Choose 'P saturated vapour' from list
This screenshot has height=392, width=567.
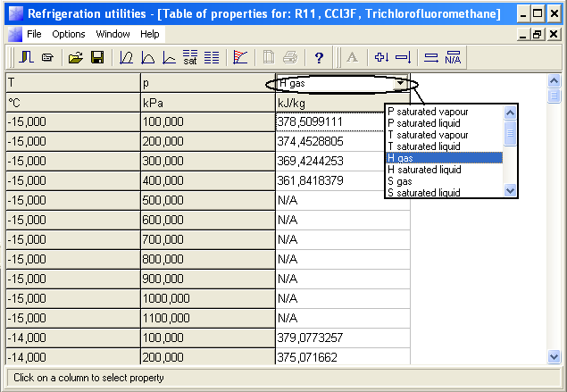(x=428, y=112)
